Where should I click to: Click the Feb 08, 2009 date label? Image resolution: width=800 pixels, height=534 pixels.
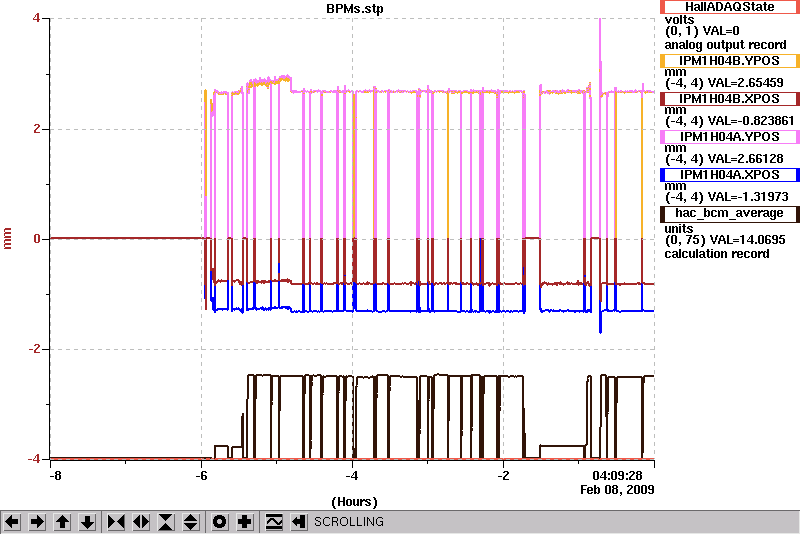[617, 490]
